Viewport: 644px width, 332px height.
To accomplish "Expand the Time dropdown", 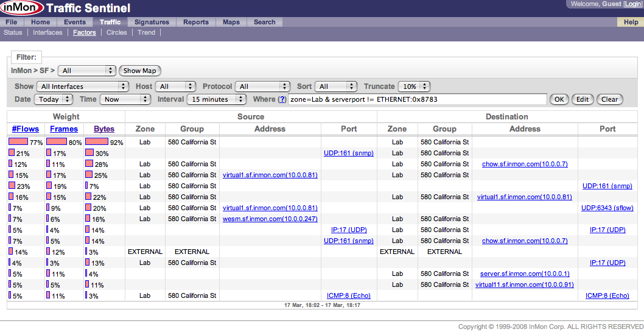I will pos(125,99).
